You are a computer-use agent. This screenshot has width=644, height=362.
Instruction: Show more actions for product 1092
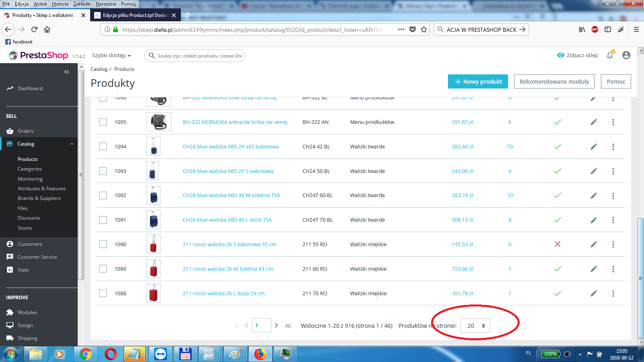(613, 195)
